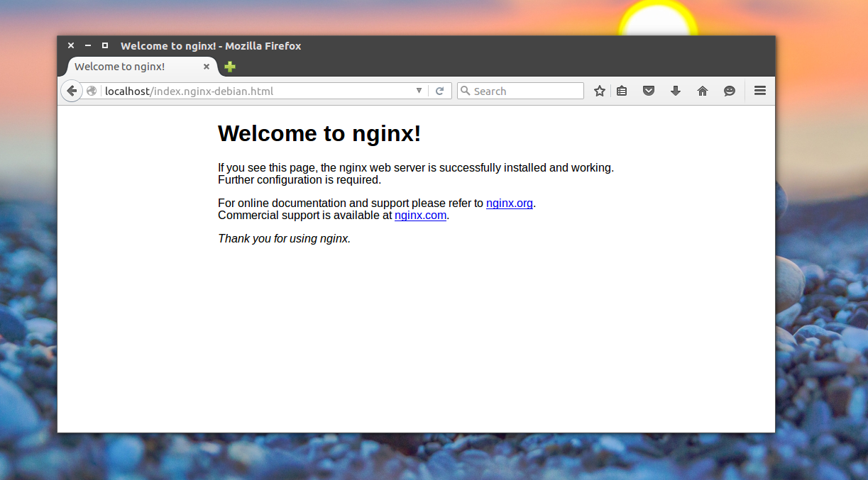Follow the nginx.org documentation link
This screenshot has width=868, height=480.
click(509, 203)
